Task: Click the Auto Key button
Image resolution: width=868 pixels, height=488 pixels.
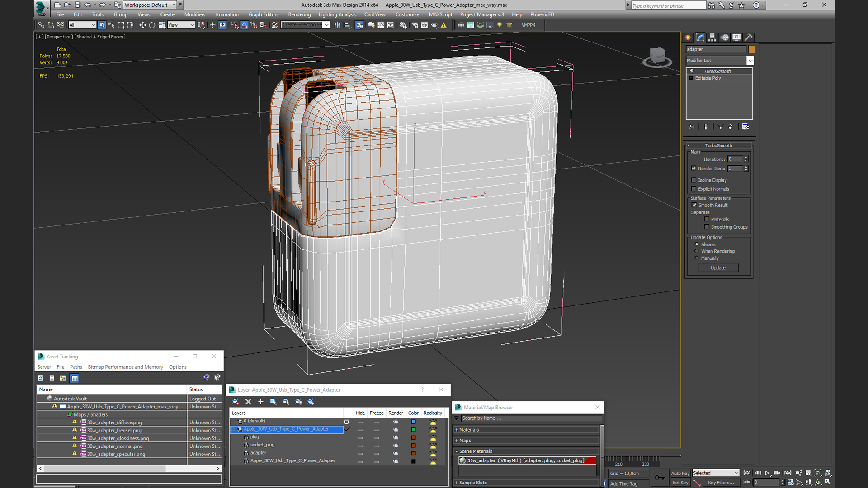Action: point(680,473)
